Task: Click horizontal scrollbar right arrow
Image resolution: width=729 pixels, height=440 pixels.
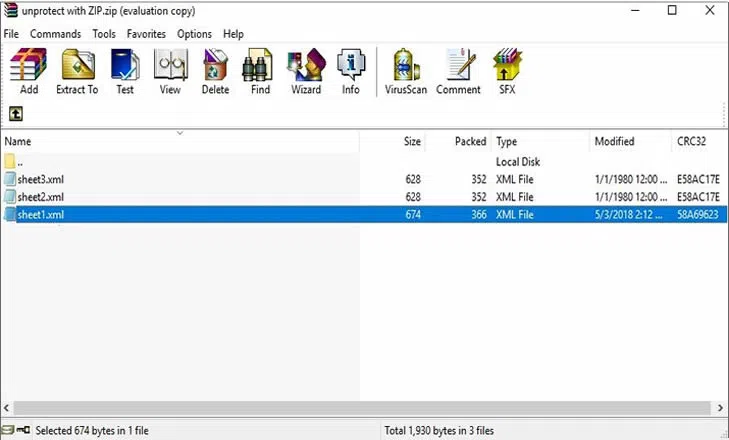Action: (720, 408)
